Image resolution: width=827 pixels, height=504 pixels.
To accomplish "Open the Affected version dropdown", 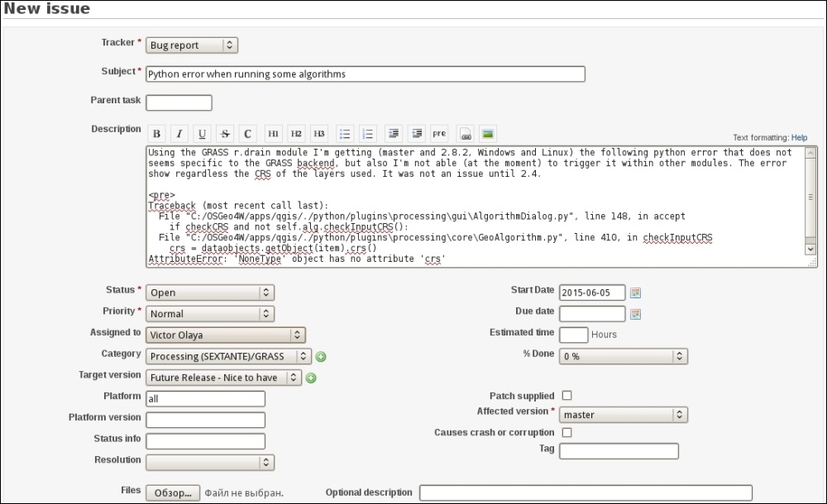I will point(624,415).
